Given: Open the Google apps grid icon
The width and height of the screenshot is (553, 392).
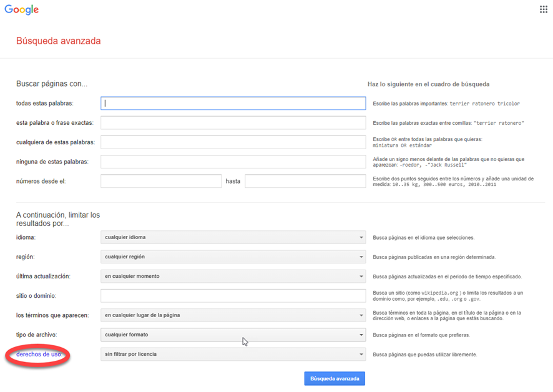Looking at the screenshot, I should [x=543, y=9].
